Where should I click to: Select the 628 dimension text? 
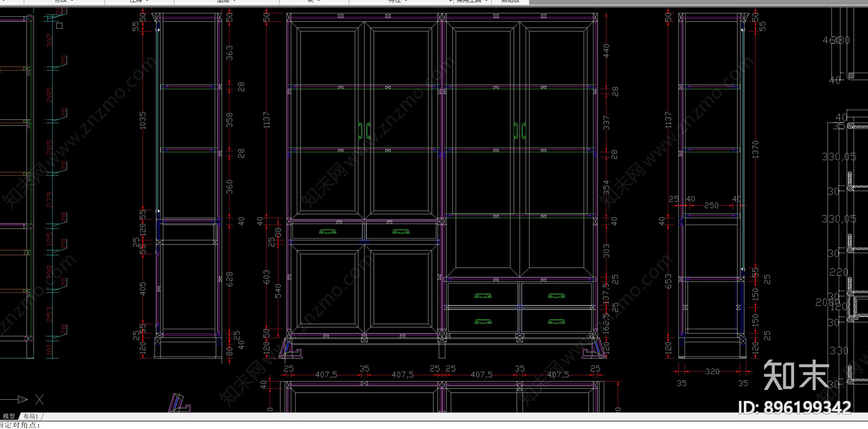(x=229, y=279)
